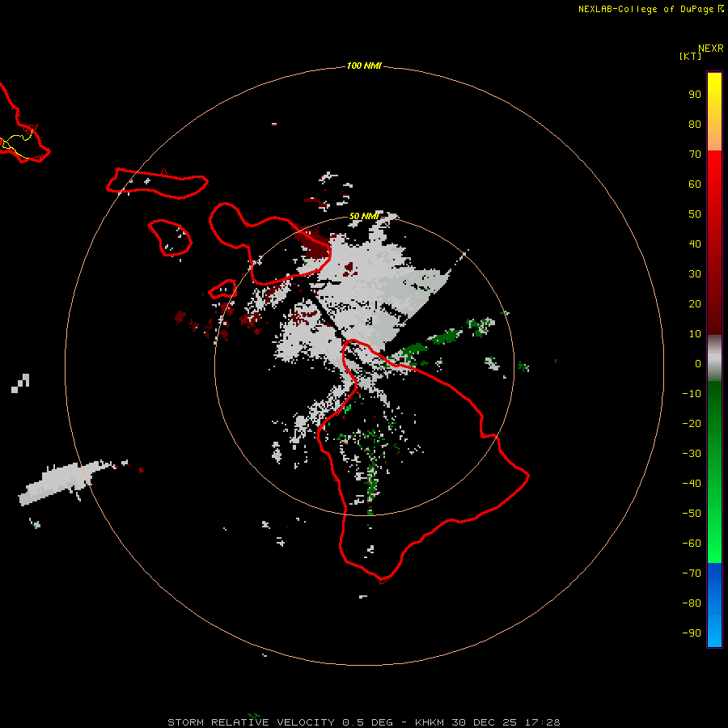Click the -90 value on velocity scale
This screenshot has width=728, height=728.
coord(692,633)
